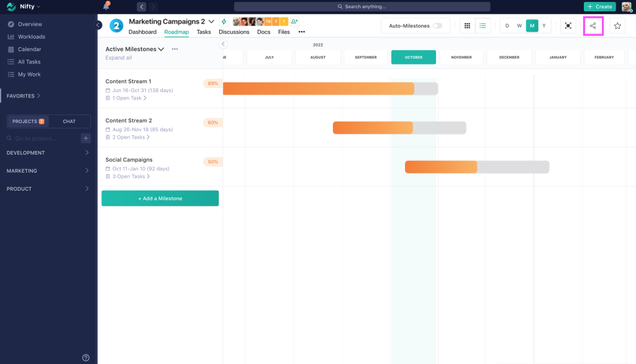Enter fullscreen roadmap view
This screenshot has height=364, width=636.
568,26
